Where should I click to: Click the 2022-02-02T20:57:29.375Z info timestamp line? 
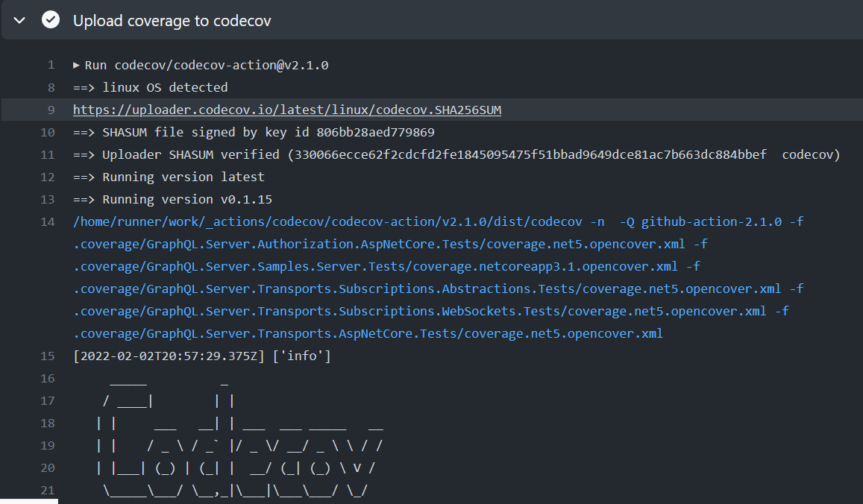point(201,356)
